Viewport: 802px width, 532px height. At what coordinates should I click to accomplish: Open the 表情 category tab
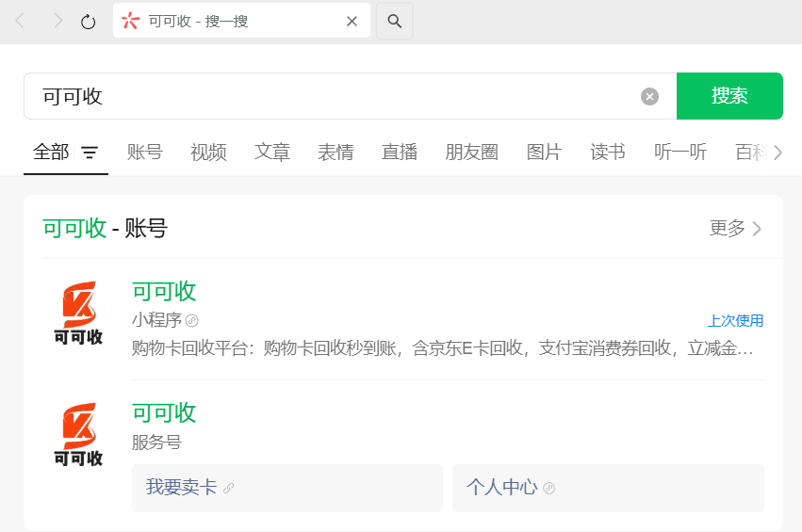coord(336,153)
